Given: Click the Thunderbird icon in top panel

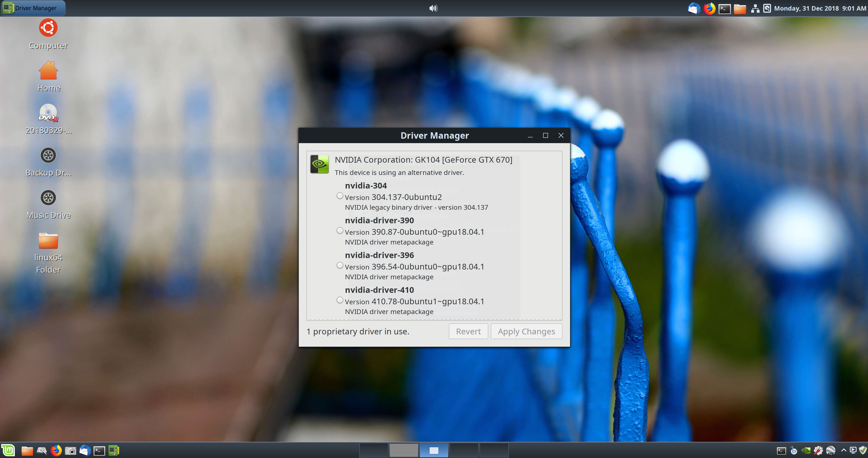Looking at the screenshot, I should (x=694, y=8).
